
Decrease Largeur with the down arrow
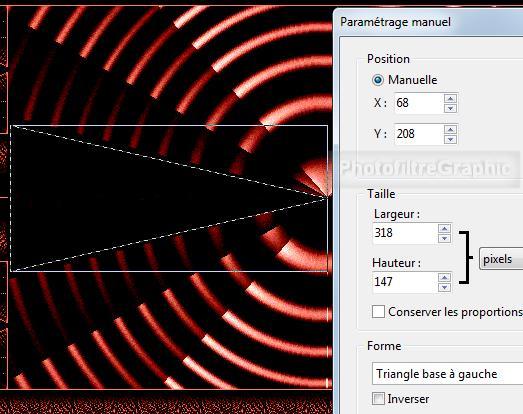click(444, 238)
